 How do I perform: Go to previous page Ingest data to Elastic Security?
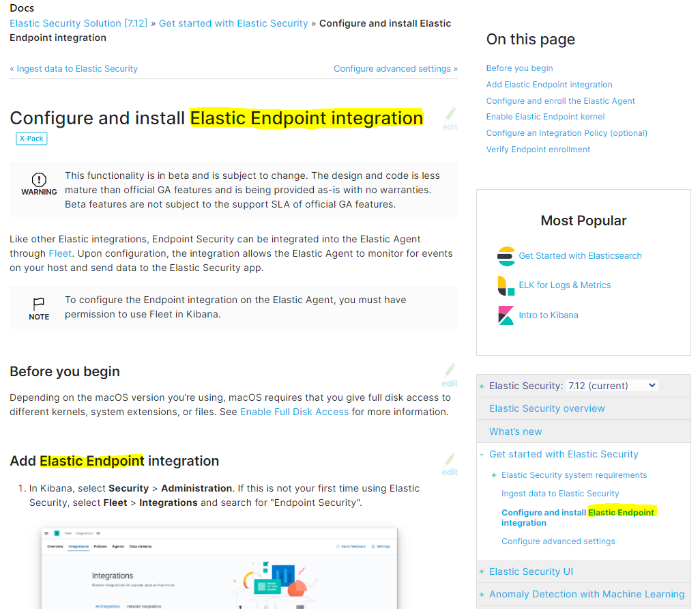74,69
